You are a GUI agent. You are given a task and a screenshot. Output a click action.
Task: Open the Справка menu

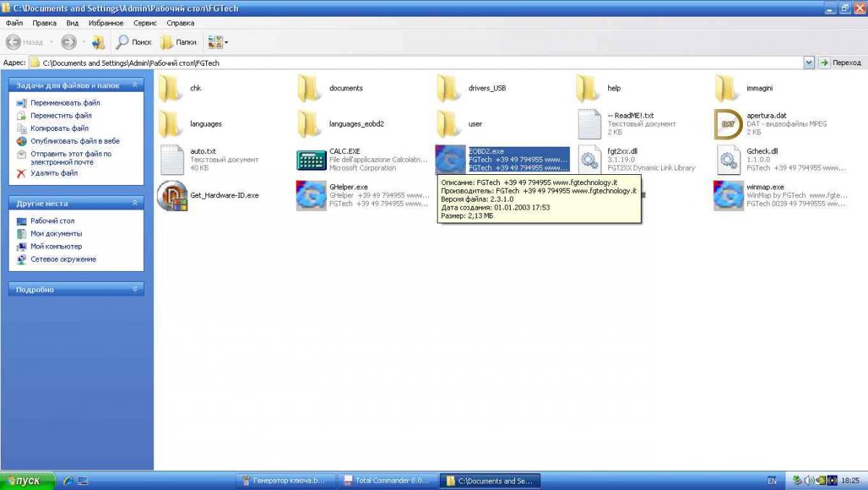(180, 23)
